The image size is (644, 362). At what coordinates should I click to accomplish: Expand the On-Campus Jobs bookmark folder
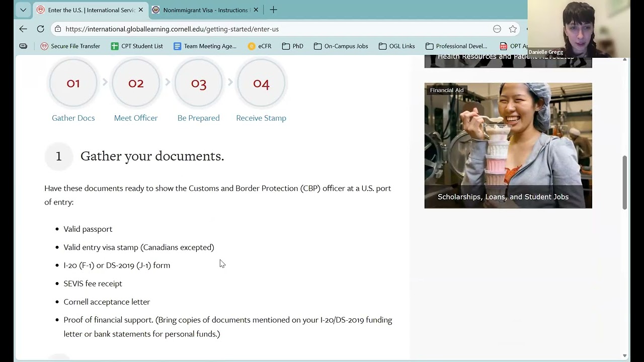click(x=341, y=46)
